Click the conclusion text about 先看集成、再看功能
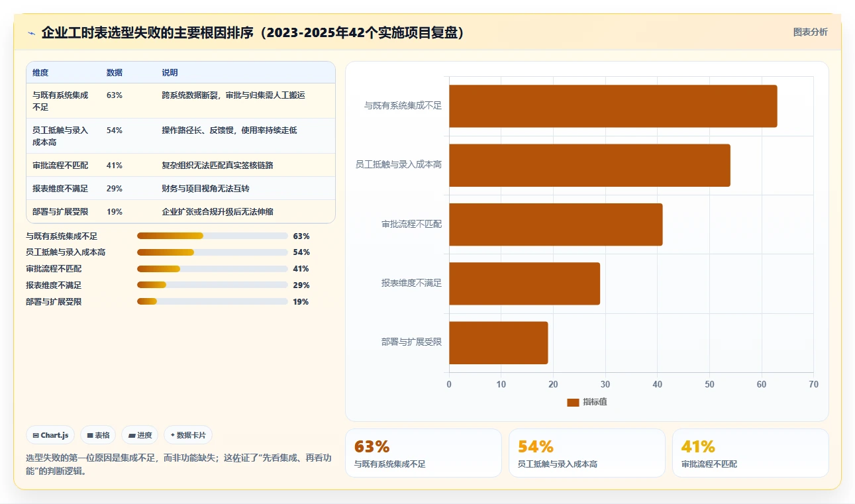855x504 pixels. (x=179, y=465)
